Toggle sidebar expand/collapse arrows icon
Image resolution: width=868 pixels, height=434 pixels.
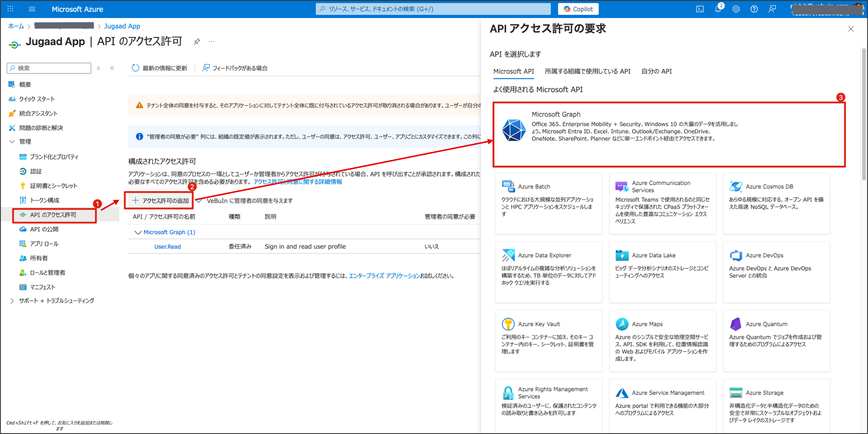[x=98, y=68]
